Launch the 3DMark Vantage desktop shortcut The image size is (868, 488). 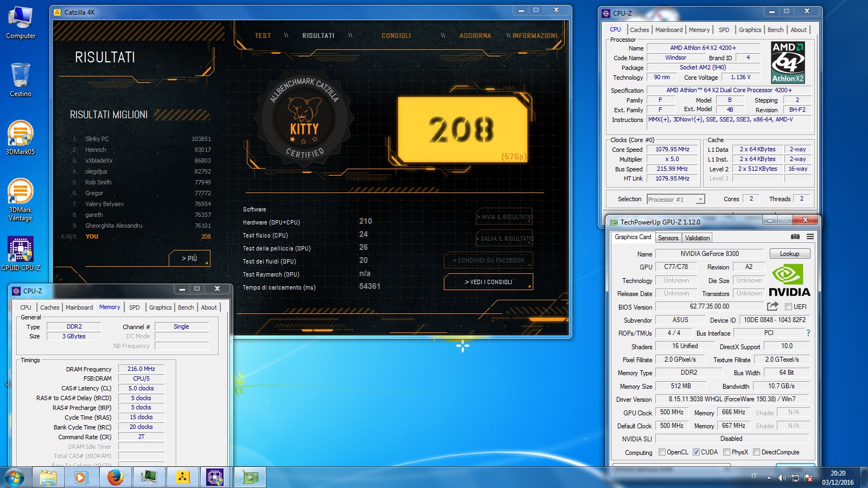pos(21,200)
